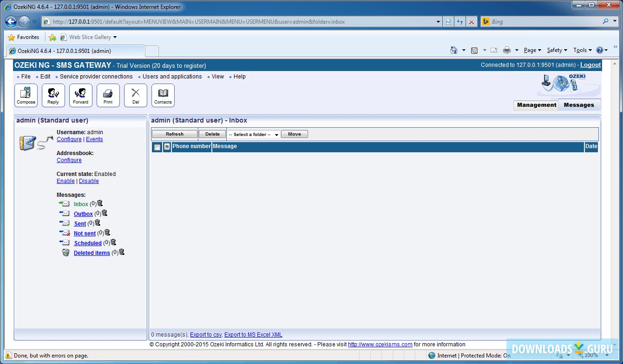The image size is (623, 364).
Task: Open the View menu
Action: coord(218,77)
